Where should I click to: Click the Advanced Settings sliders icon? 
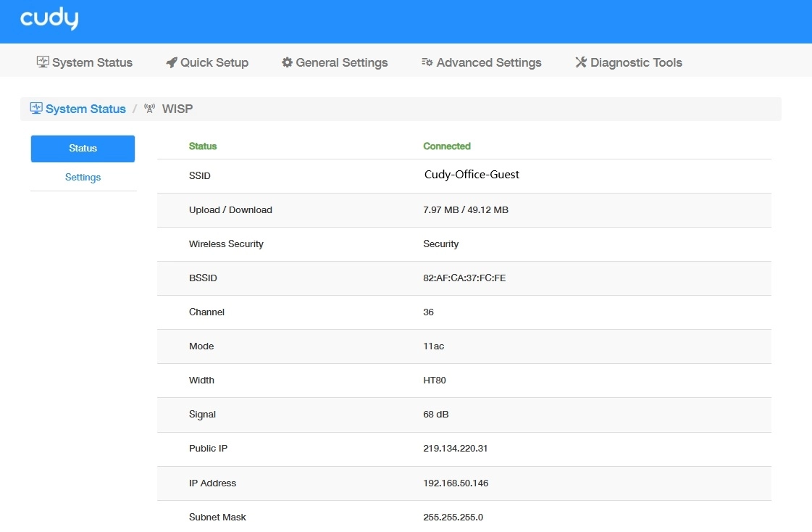[427, 62]
